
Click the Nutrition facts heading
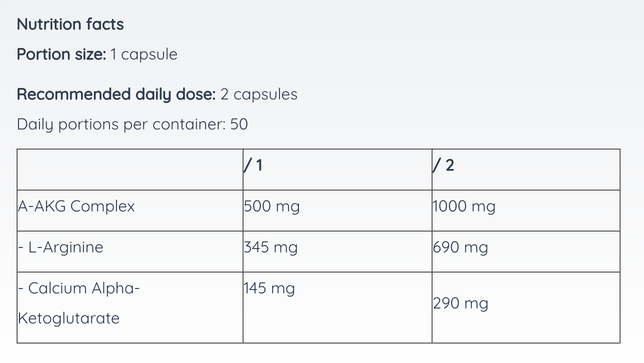(70, 24)
